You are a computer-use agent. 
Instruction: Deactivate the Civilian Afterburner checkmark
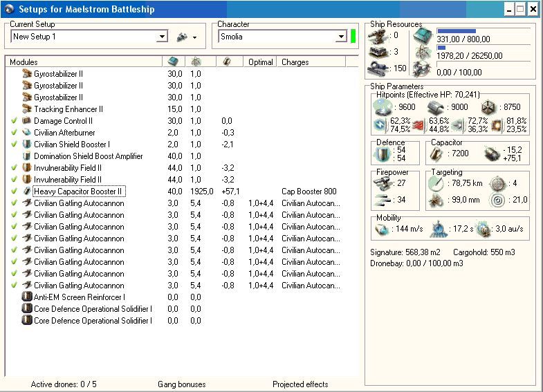14,133
